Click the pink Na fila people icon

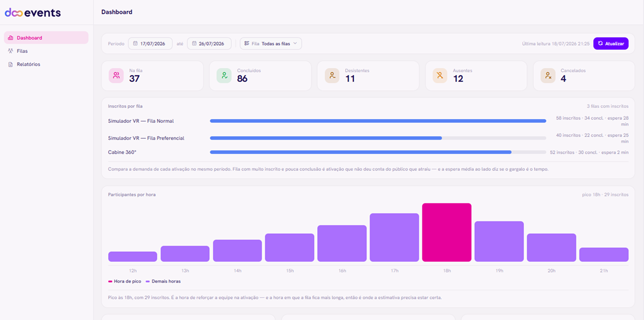coord(116,76)
